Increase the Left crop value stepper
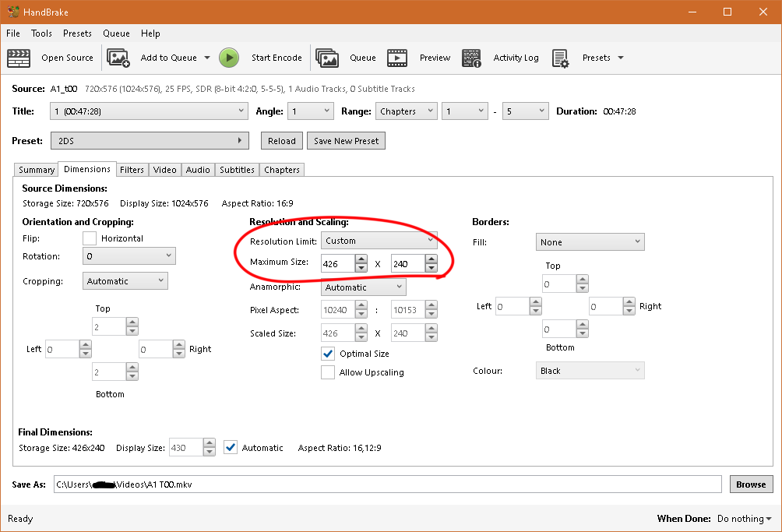The height and width of the screenshot is (532, 782). 85,344
